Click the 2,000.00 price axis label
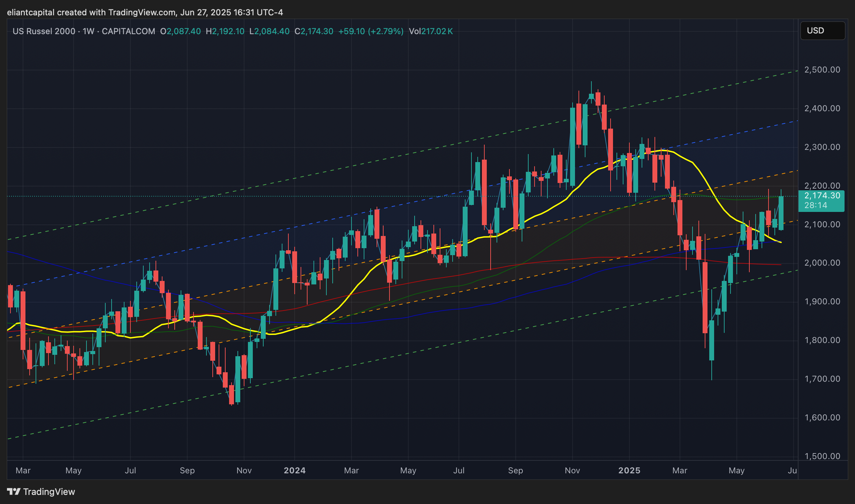This screenshot has width=855, height=504. tap(822, 263)
